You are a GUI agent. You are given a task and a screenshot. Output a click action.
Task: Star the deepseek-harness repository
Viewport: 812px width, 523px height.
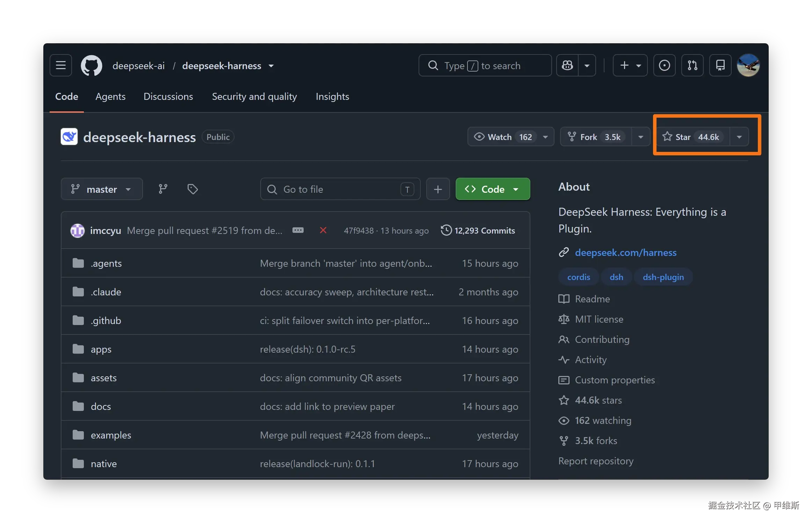tap(693, 137)
